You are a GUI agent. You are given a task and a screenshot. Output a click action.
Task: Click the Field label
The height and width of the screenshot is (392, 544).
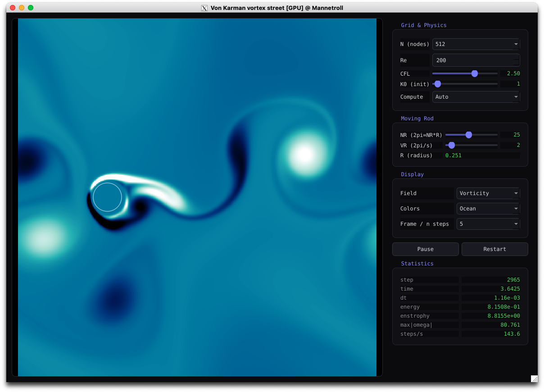408,193
